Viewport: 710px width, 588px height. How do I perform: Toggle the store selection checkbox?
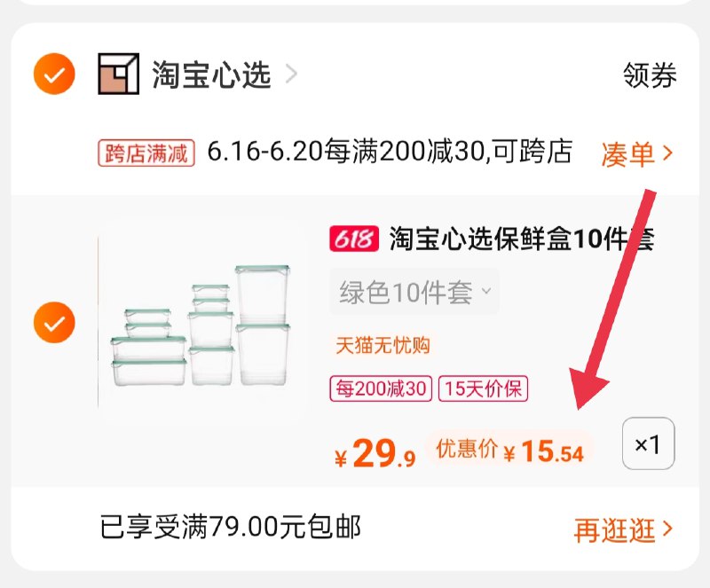52,74
